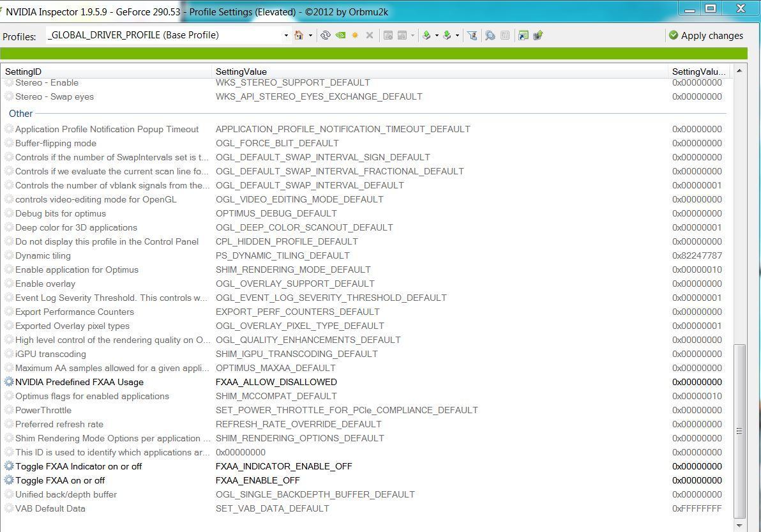Viewport: 761px width, 532px height.
Task: Click the gear icon beside Toggle FXAA Indicator
Action: [9, 466]
